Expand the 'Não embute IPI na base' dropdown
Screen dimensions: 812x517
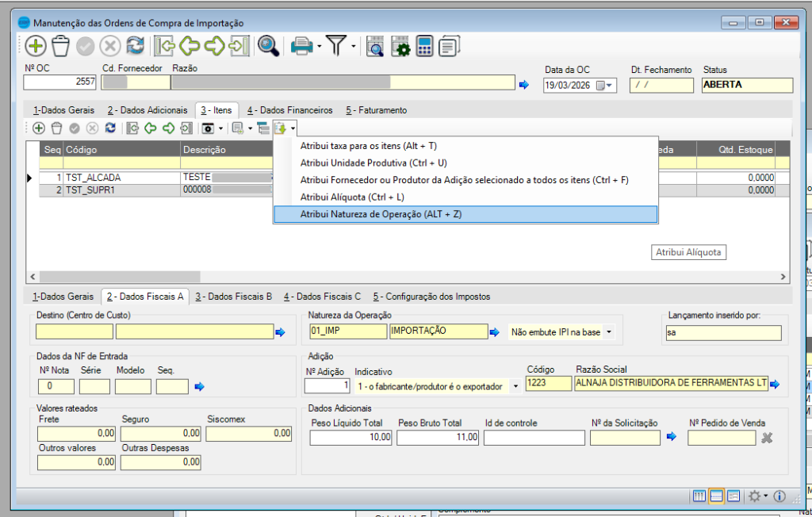pyautogui.click(x=609, y=332)
